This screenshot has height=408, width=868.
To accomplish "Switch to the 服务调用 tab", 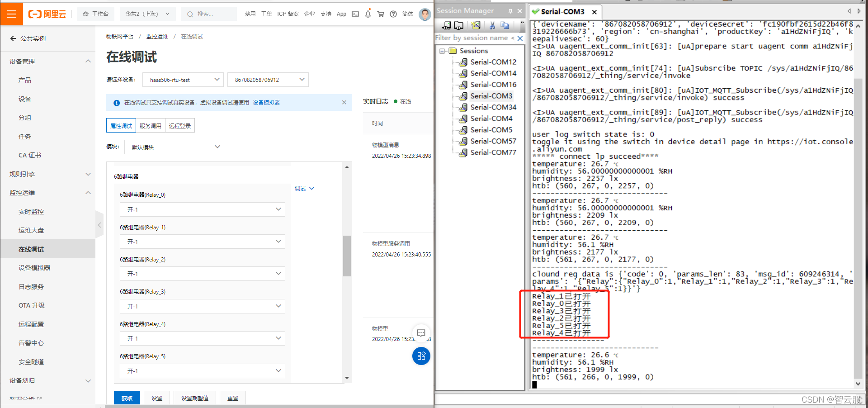I will click(150, 126).
